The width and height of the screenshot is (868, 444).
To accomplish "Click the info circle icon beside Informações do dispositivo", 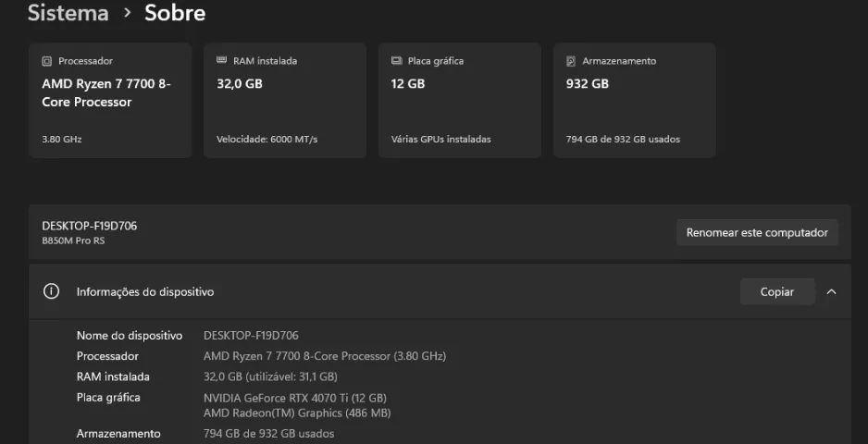I will [x=51, y=291].
